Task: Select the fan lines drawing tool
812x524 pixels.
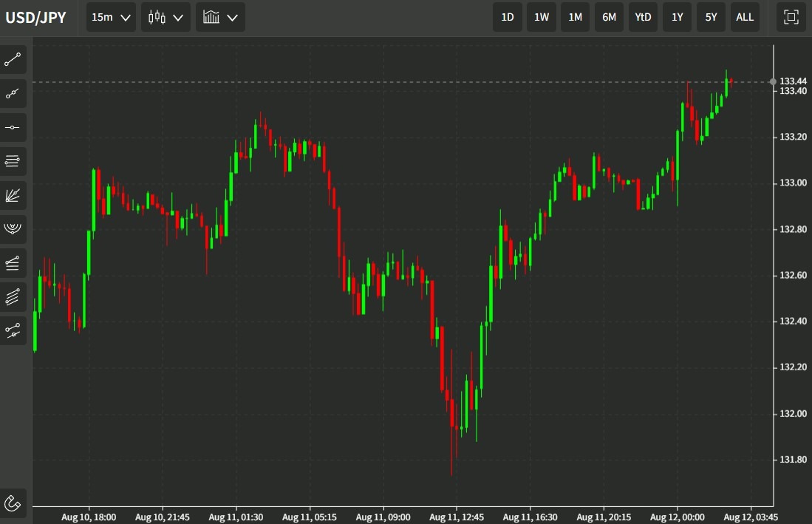Action: pos(13,195)
